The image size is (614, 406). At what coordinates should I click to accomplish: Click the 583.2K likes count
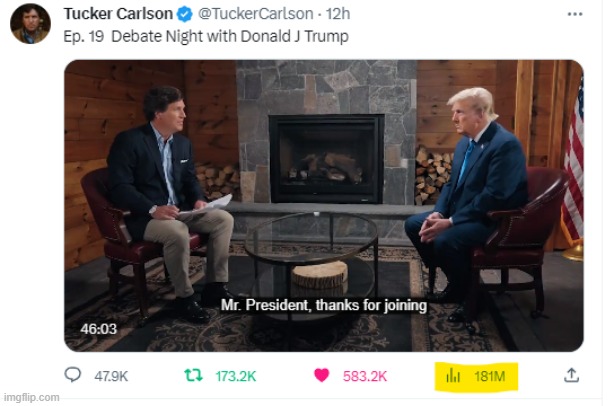click(x=365, y=376)
